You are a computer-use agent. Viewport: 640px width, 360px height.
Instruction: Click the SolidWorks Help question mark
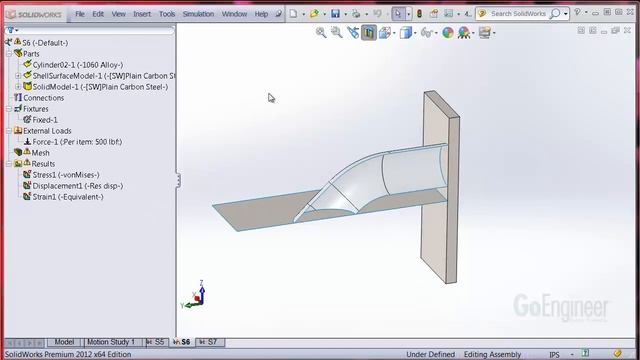pos(577,12)
